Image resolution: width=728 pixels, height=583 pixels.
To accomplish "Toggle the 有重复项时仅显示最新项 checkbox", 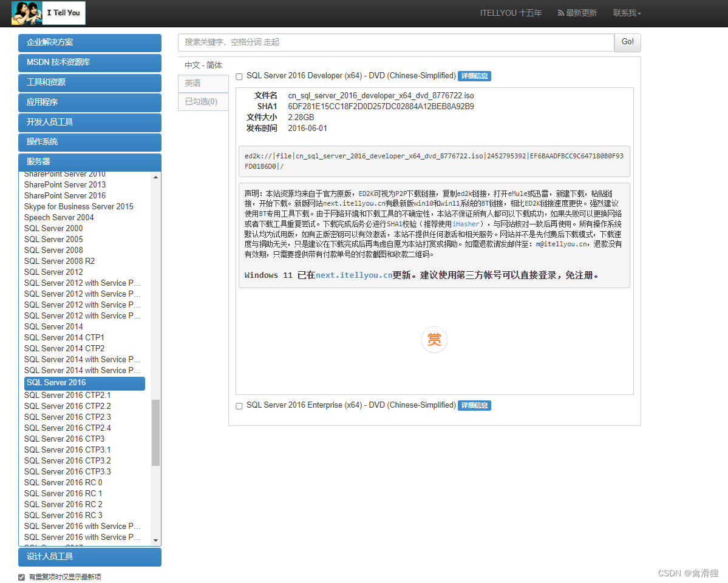I will tap(21, 577).
